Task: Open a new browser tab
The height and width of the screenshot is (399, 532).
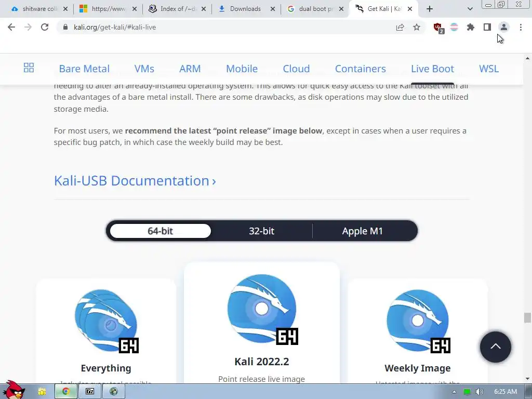Action: [430, 9]
